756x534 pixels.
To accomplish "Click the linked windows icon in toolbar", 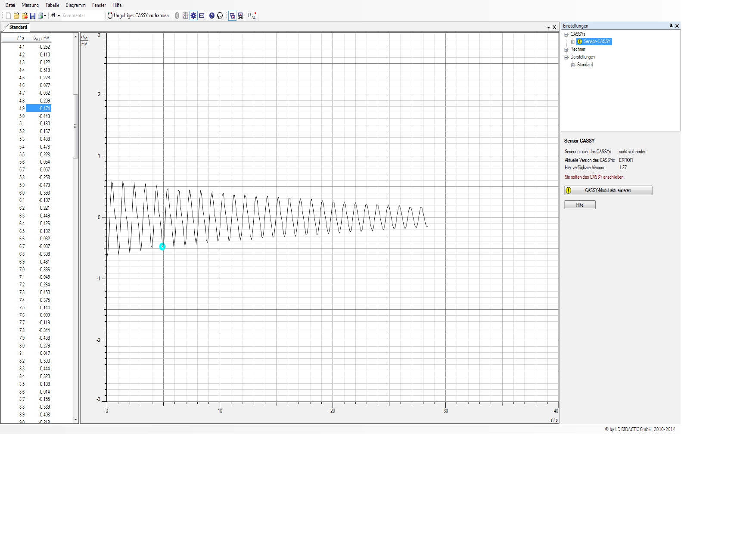I will (240, 16).
